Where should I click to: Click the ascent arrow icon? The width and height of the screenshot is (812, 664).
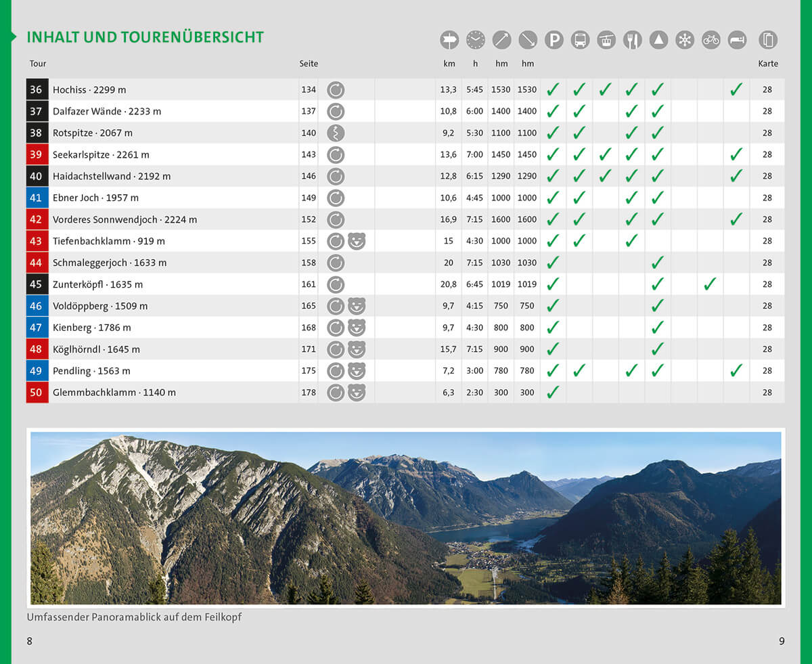coord(501,40)
